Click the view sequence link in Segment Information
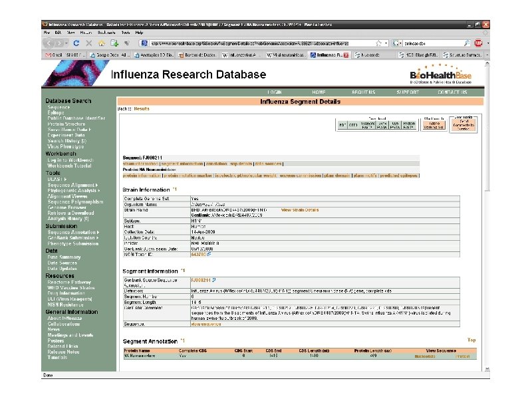 (206, 324)
